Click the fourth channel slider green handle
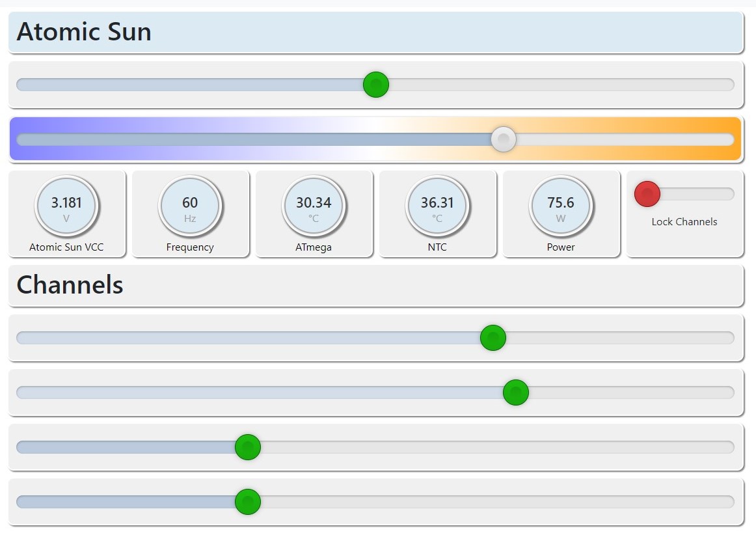756x537 pixels. (248, 502)
